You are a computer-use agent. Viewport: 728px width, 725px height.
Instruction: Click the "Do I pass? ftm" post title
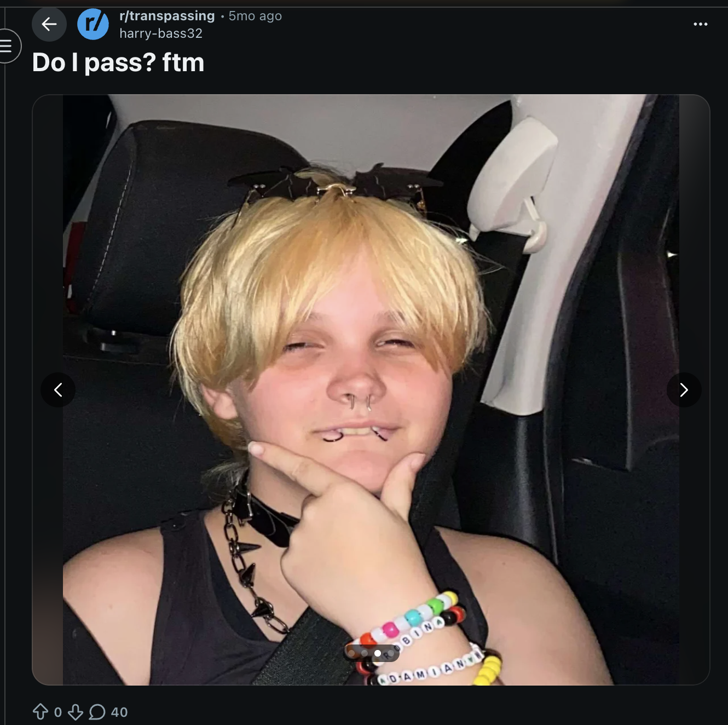[x=118, y=62]
